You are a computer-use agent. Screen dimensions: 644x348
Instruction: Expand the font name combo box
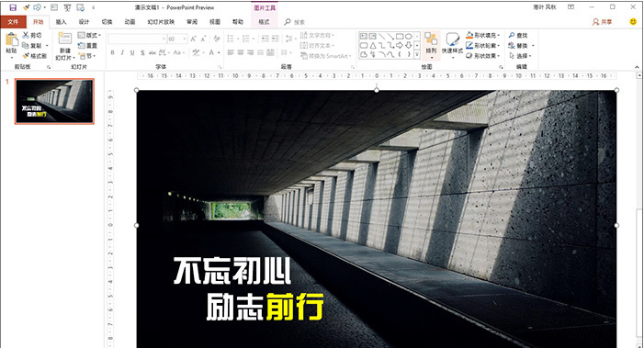tap(164, 39)
